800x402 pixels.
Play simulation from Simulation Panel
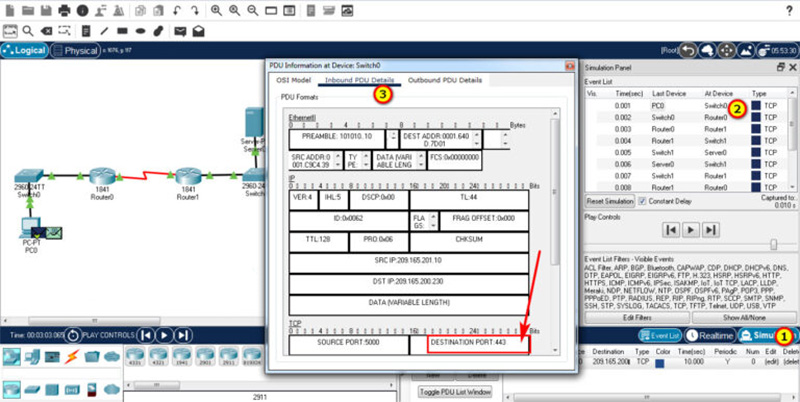pyautogui.click(x=690, y=230)
